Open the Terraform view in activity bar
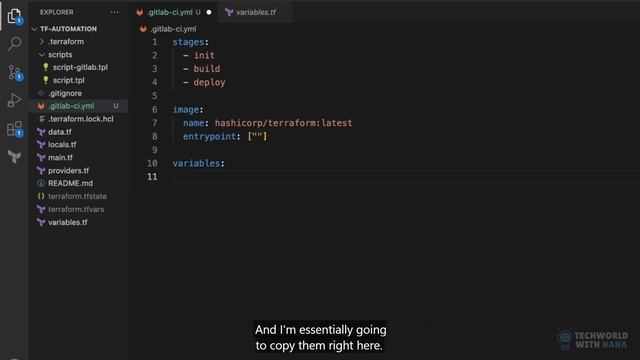This screenshot has width=640, height=360. point(14,157)
